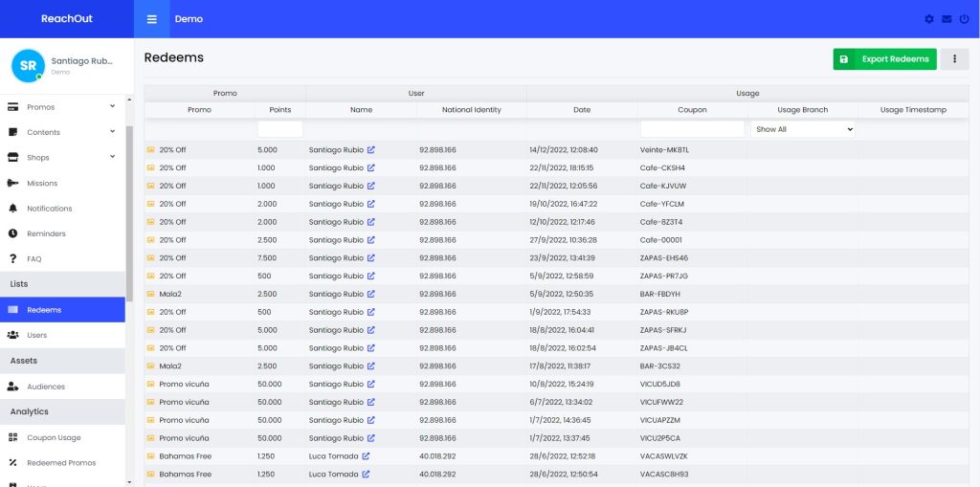Open the three-dot more options menu
Image resolution: width=980 pixels, height=487 pixels.
[954, 59]
